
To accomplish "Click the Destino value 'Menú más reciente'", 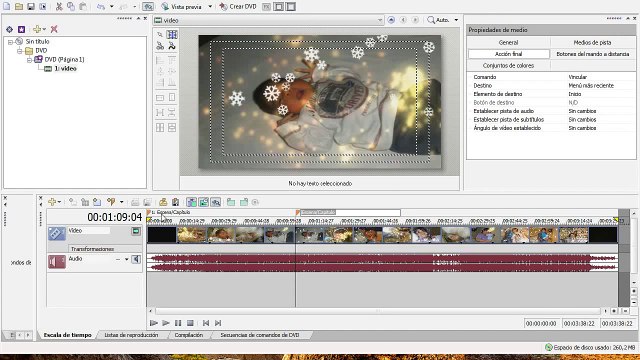I will pos(591,86).
